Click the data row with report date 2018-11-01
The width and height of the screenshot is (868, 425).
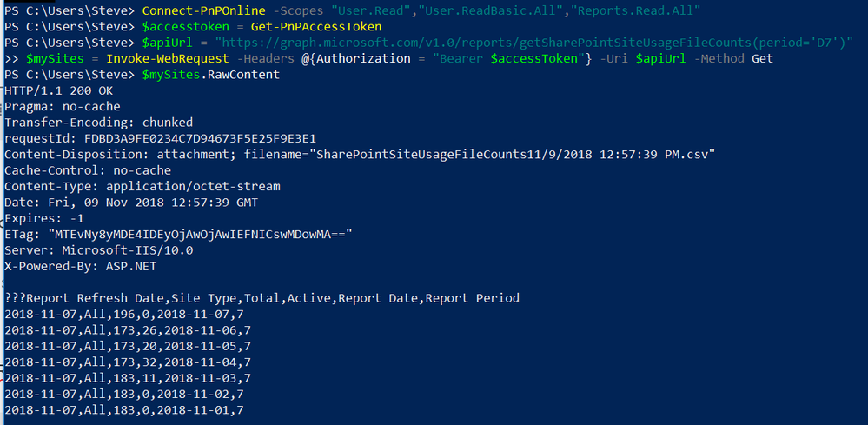click(x=124, y=410)
